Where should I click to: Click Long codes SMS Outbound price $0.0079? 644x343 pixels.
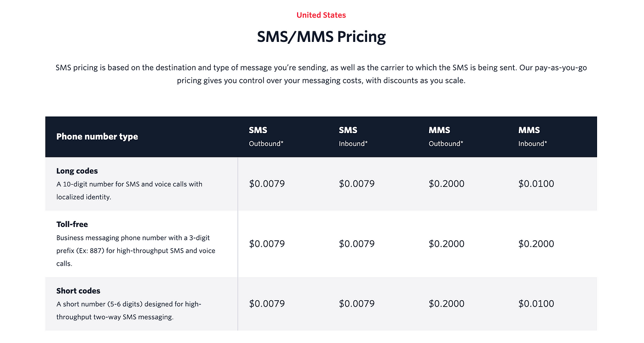coord(267,184)
